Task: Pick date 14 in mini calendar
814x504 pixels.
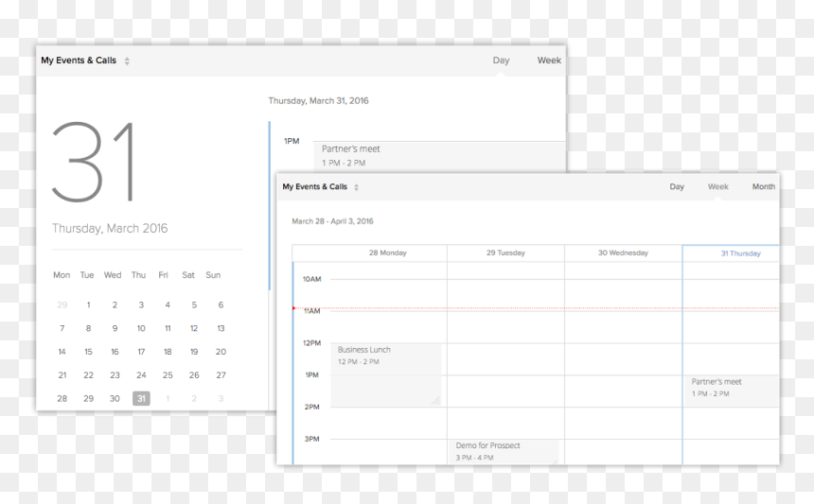Action: 62,352
